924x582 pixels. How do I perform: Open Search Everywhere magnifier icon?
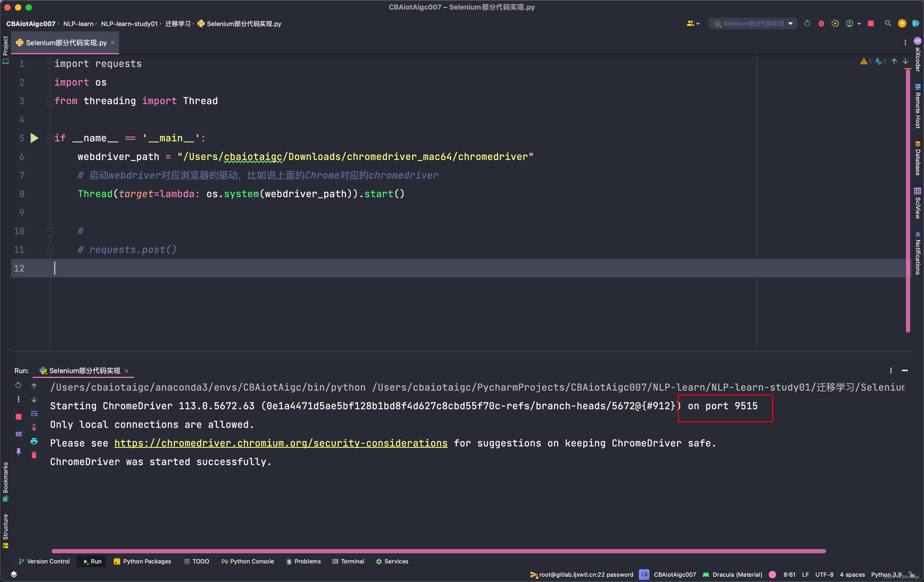coord(888,23)
